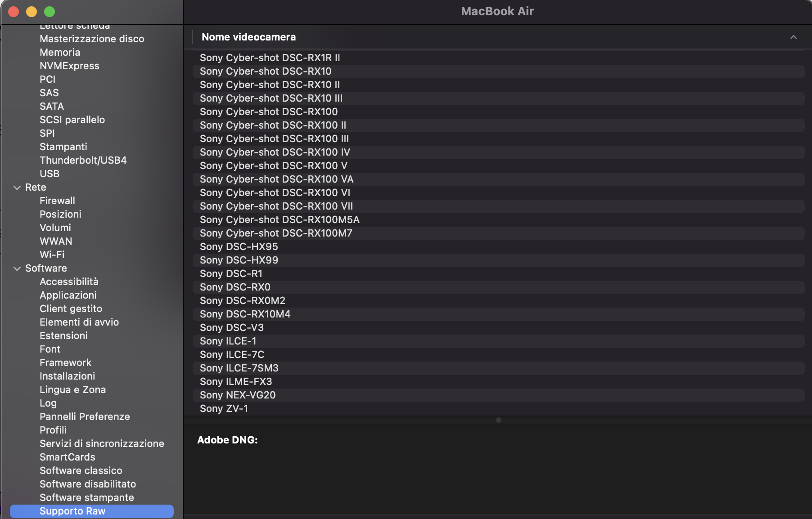
Task: Select Pannelli Preferenze entry
Action: (x=85, y=417)
